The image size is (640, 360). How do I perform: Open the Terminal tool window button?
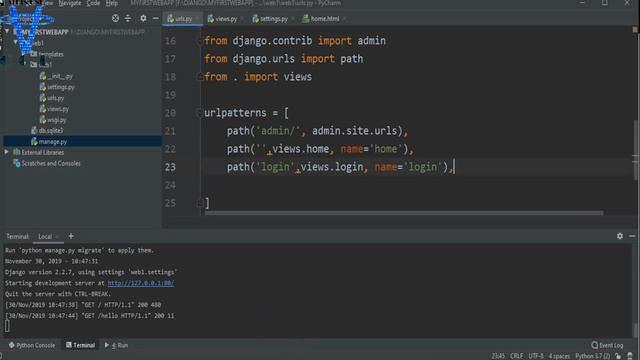pyautogui.click(x=80, y=345)
